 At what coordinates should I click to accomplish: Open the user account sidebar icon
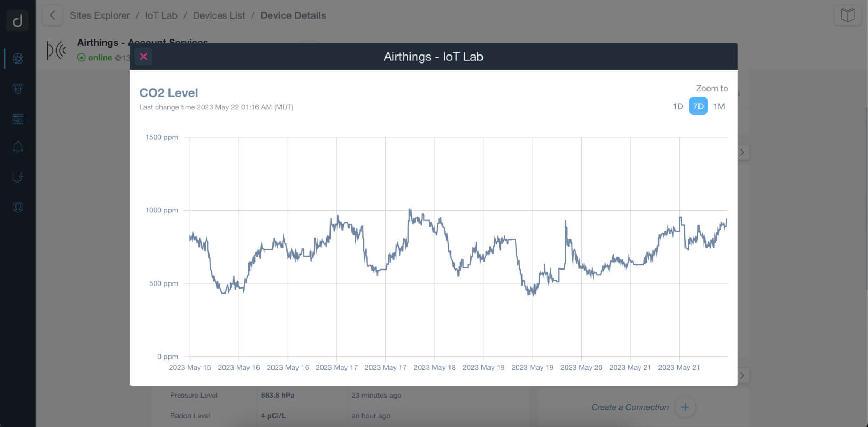pos(18,207)
